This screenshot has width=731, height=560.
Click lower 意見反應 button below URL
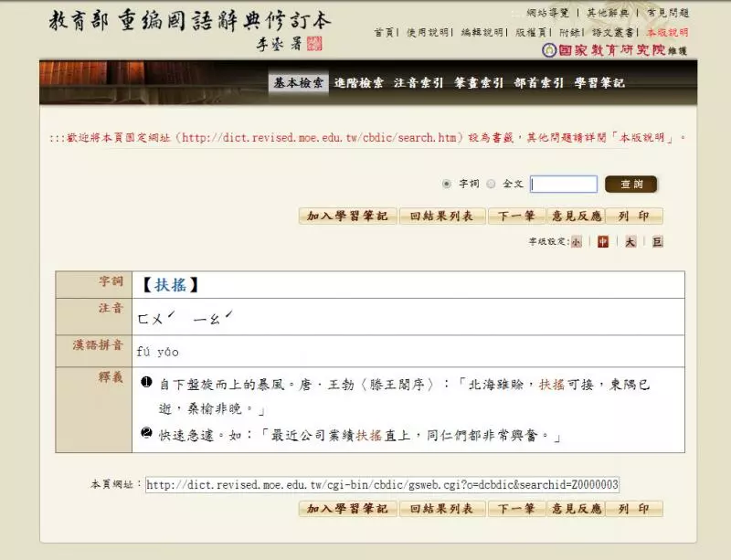point(577,508)
